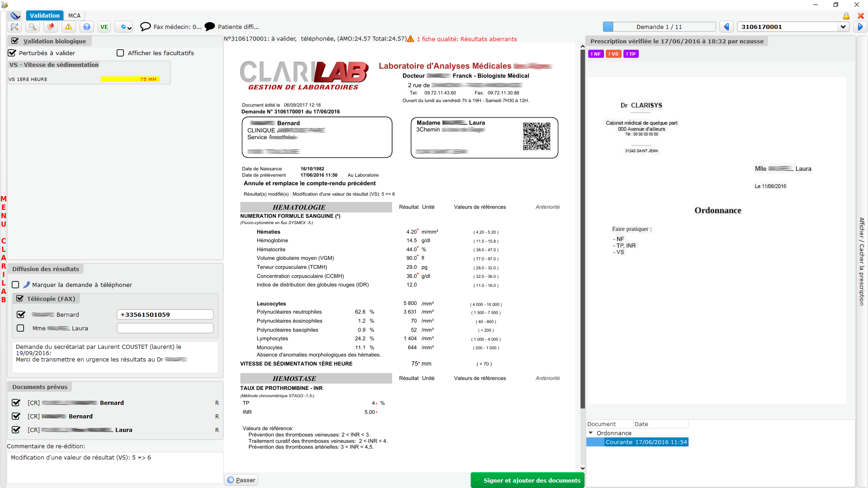Open the paperclip attachments dropdown icon
This screenshot has height=488, width=868.
15,16
